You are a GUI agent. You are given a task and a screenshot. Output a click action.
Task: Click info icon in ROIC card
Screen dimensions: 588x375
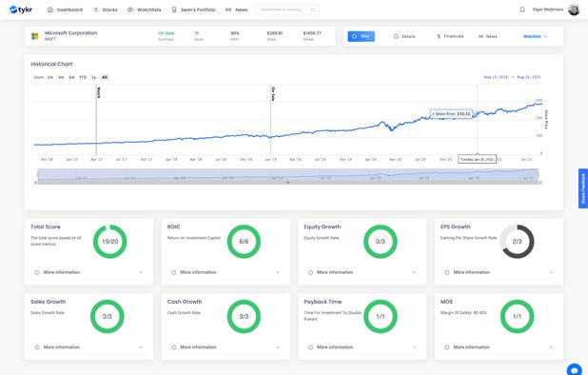(x=173, y=272)
